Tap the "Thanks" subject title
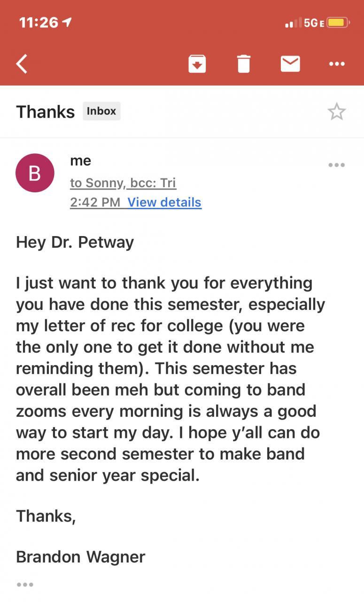The height and width of the screenshot is (602, 364). click(46, 112)
